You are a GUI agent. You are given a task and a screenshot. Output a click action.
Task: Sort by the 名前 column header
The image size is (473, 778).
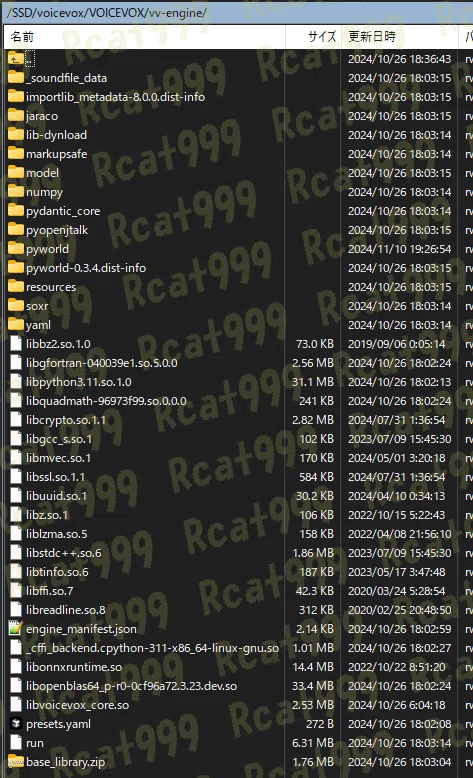pos(144,37)
